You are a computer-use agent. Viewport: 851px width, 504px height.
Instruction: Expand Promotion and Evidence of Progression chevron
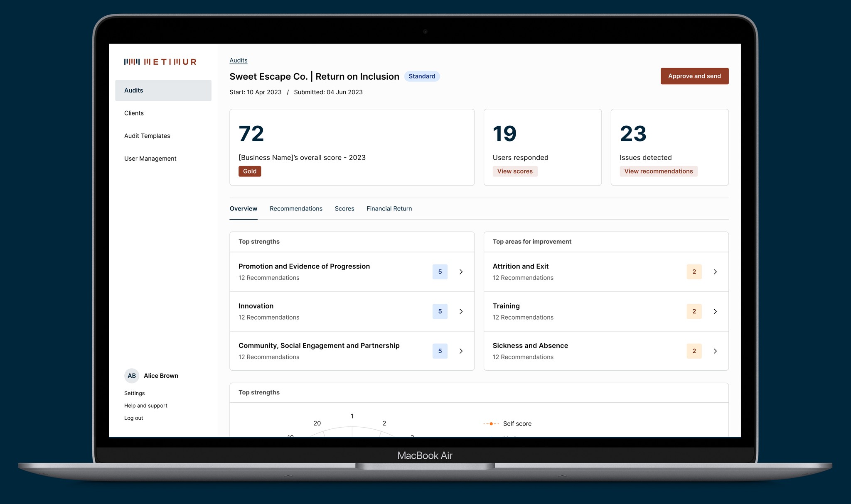[x=461, y=272]
